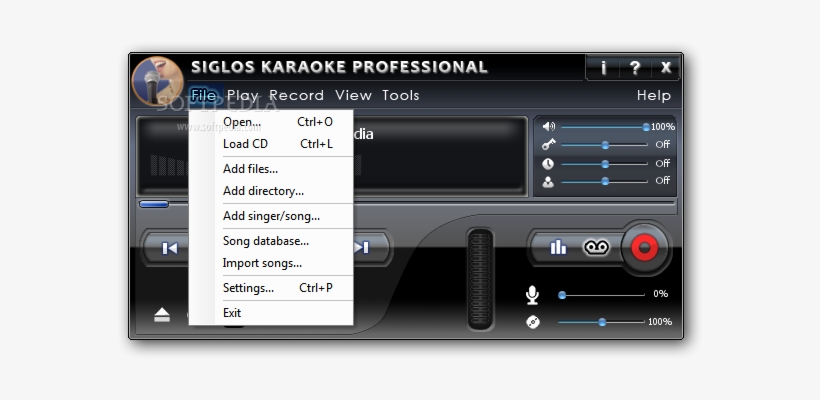The image size is (820, 400).
Task: Click the disc music level icon
Action: click(533, 322)
